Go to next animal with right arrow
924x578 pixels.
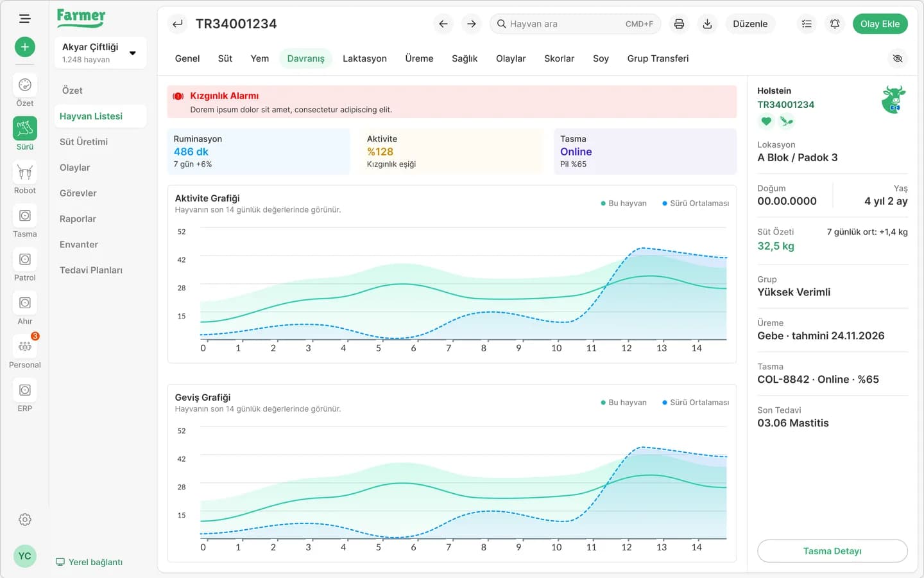472,24
